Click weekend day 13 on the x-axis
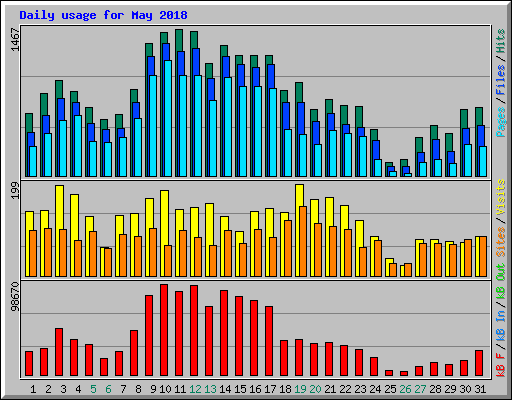This screenshot has height=400, width=512. pyautogui.click(x=210, y=389)
